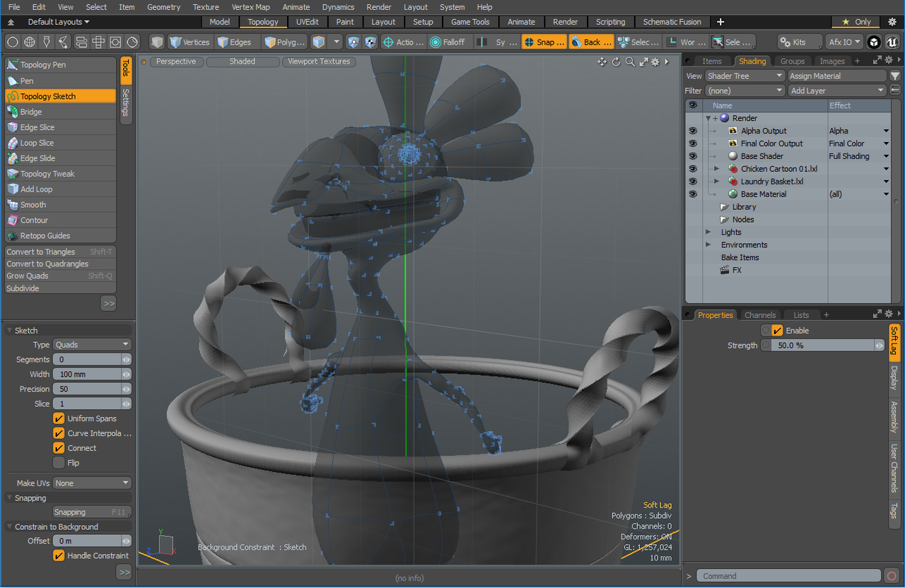Disable the Uniform Spans checkbox
The image size is (905, 588).
click(59, 418)
